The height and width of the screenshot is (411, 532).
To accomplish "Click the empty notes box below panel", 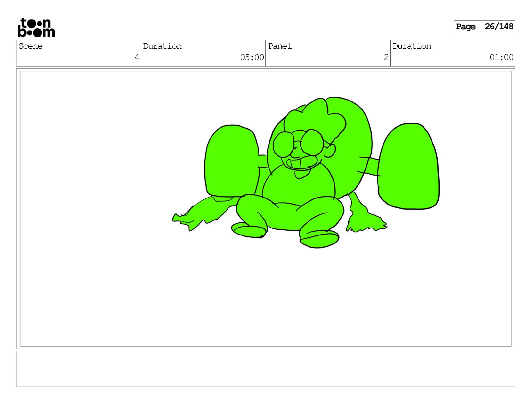I will click(x=265, y=369).
